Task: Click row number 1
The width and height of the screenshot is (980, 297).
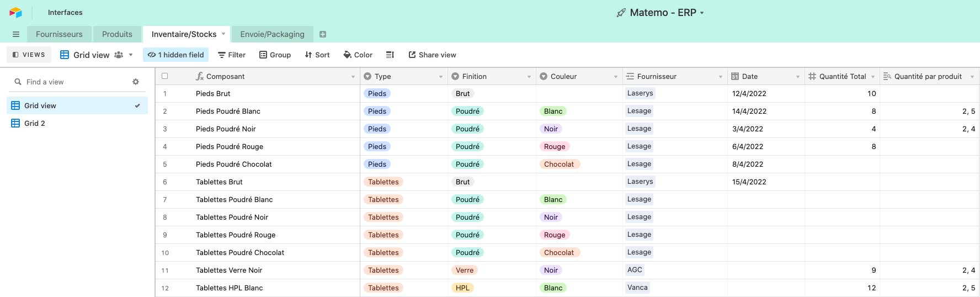Action: [164, 93]
